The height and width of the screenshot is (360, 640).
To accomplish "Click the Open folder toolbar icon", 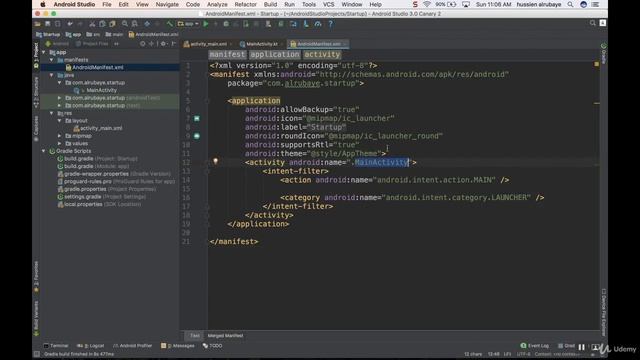I will click(x=38, y=24).
